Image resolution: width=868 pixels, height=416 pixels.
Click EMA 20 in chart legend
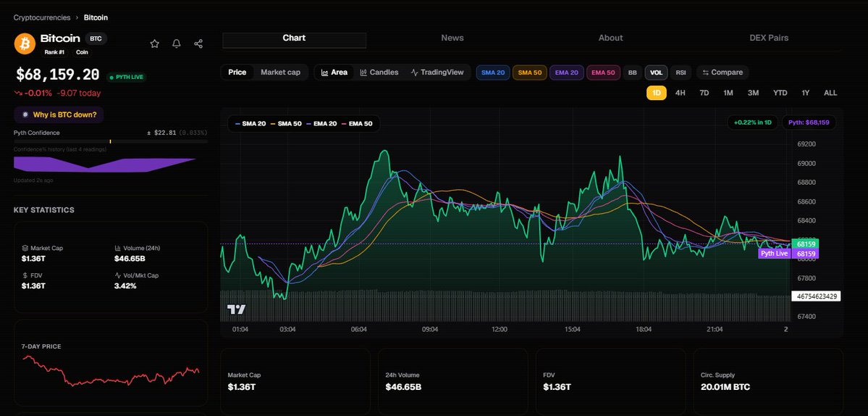(x=321, y=123)
